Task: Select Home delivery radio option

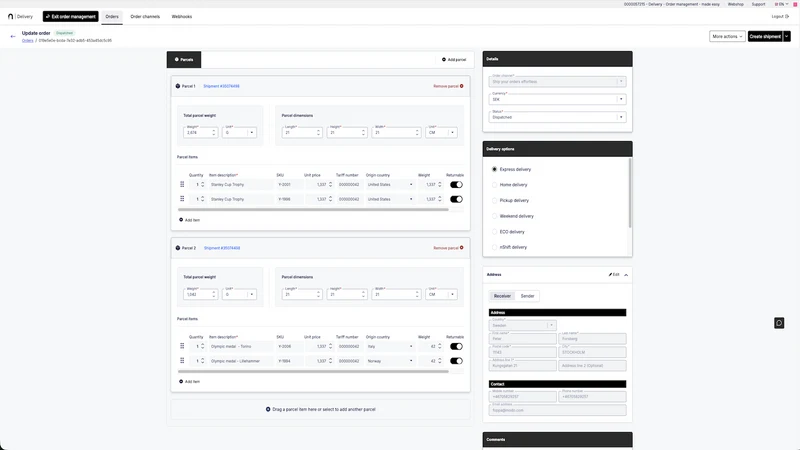Action: (494, 185)
